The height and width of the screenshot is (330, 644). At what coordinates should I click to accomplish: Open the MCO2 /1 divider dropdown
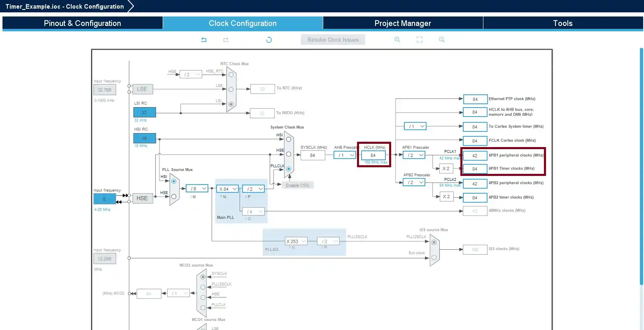(x=178, y=293)
